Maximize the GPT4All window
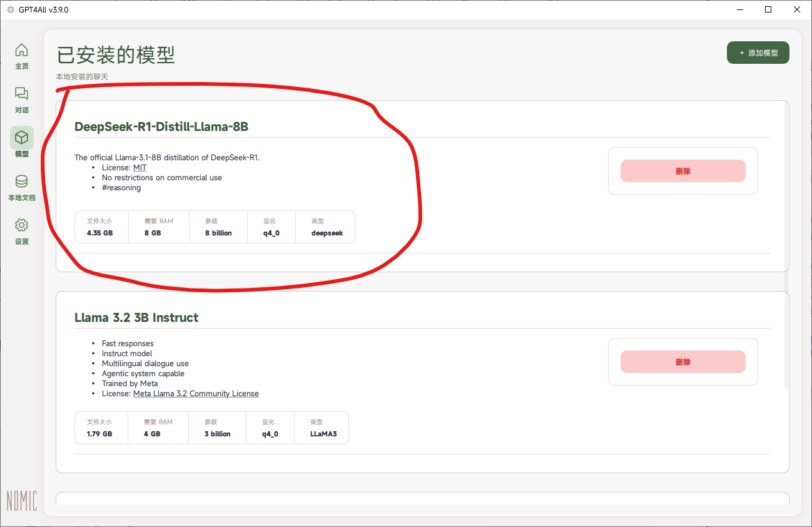Viewport: 812px width, 527px height. click(x=768, y=9)
